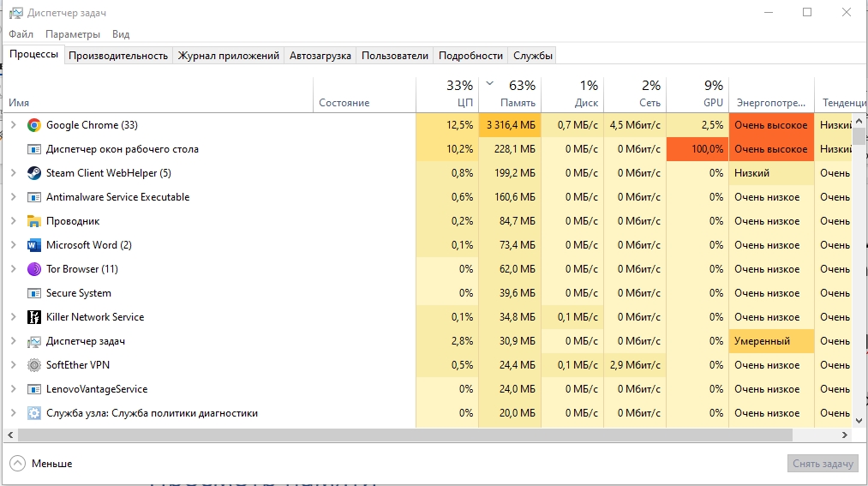Sort by the Сеть column header
The width and height of the screenshot is (868, 486).
click(635, 94)
